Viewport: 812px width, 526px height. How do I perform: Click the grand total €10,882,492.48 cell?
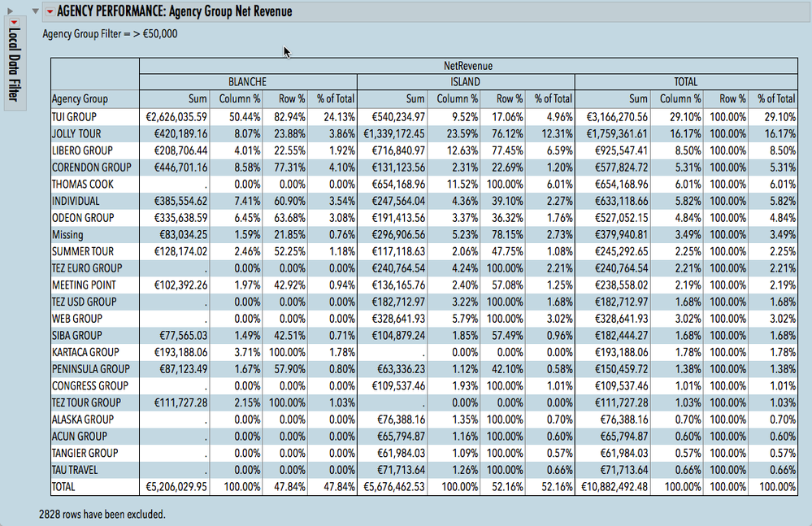[x=614, y=487]
